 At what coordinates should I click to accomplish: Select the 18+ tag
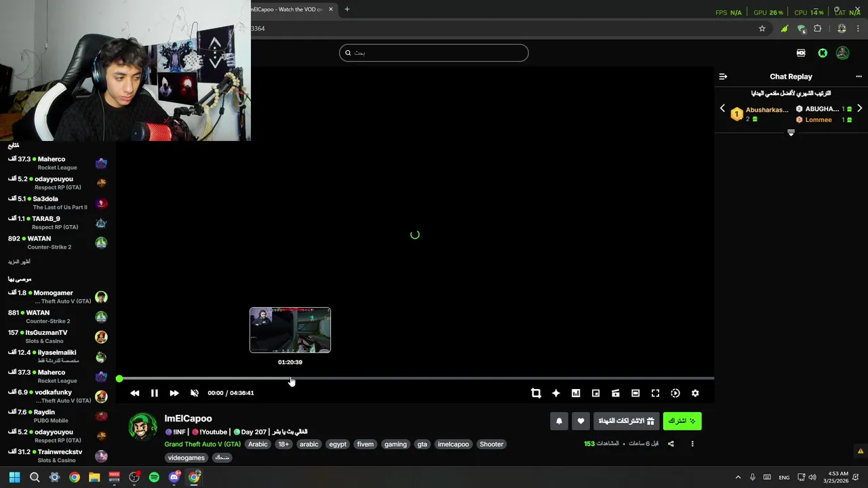[x=283, y=445]
